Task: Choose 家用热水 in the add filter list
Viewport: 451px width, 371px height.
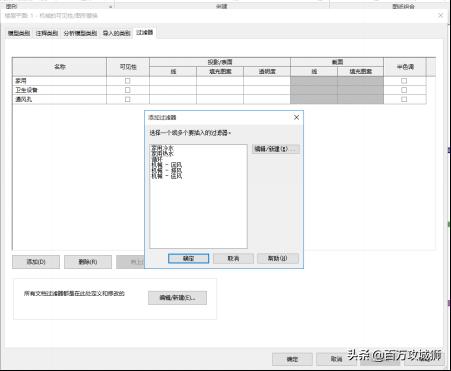Action: (163, 153)
